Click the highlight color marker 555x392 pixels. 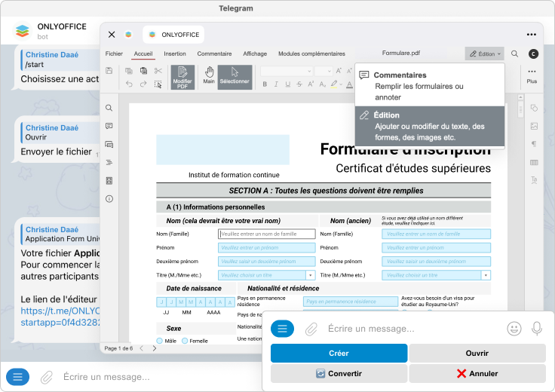(x=334, y=84)
